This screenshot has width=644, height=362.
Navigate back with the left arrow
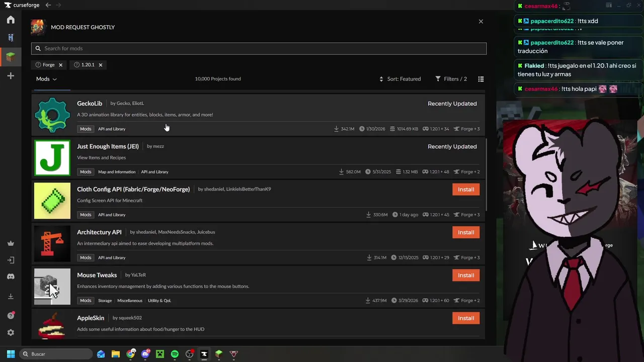pyautogui.click(x=48, y=5)
